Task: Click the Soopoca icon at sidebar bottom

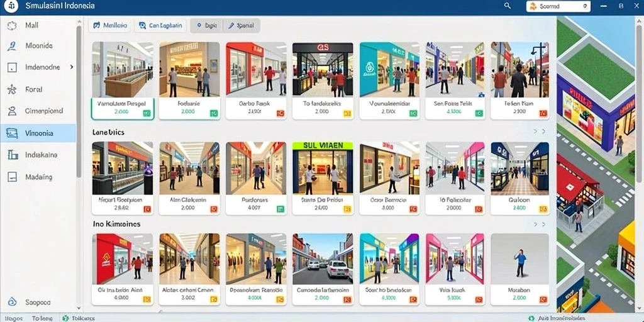Action: point(13,302)
